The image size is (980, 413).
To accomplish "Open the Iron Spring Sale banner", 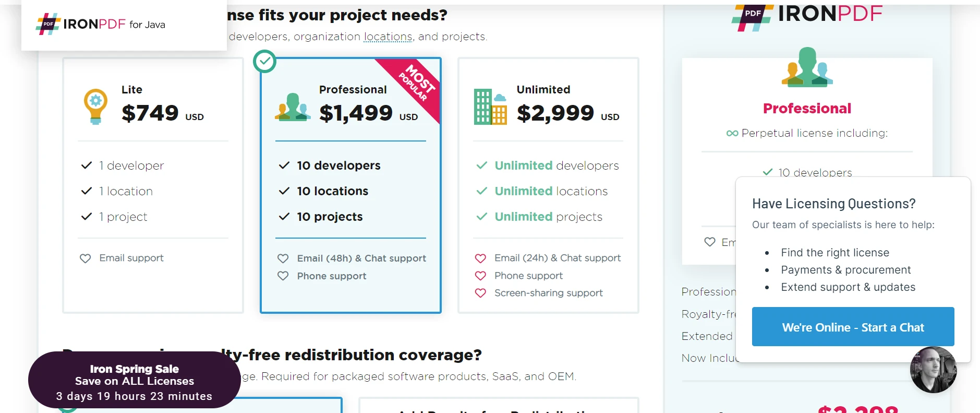I will pyautogui.click(x=135, y=380).
